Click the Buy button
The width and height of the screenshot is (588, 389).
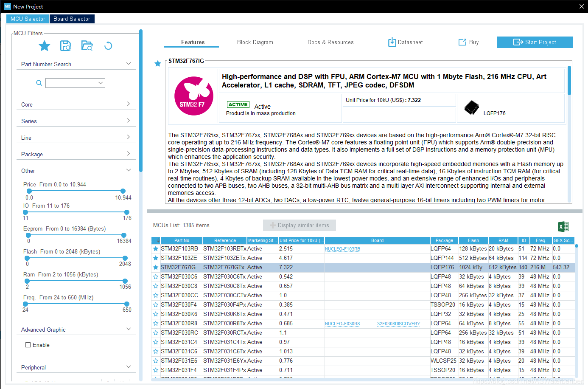coord(468,42)
